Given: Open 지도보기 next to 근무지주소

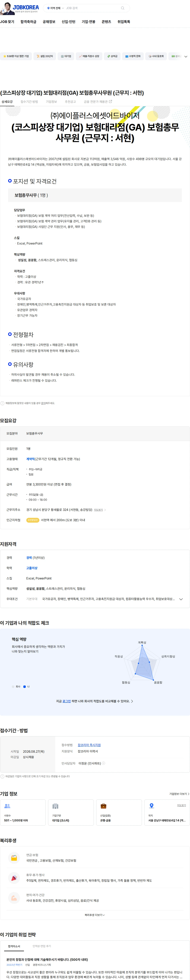Looking at the screenshot, I should [x=98, y=510].
